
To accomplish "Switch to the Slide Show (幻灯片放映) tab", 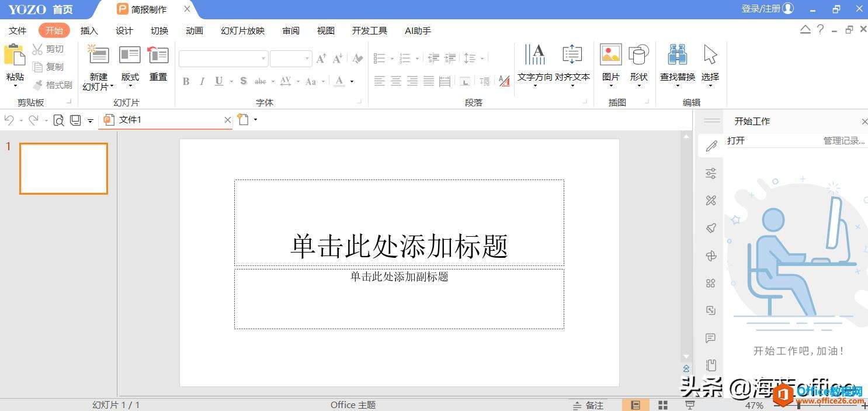I will coord(243,30).
